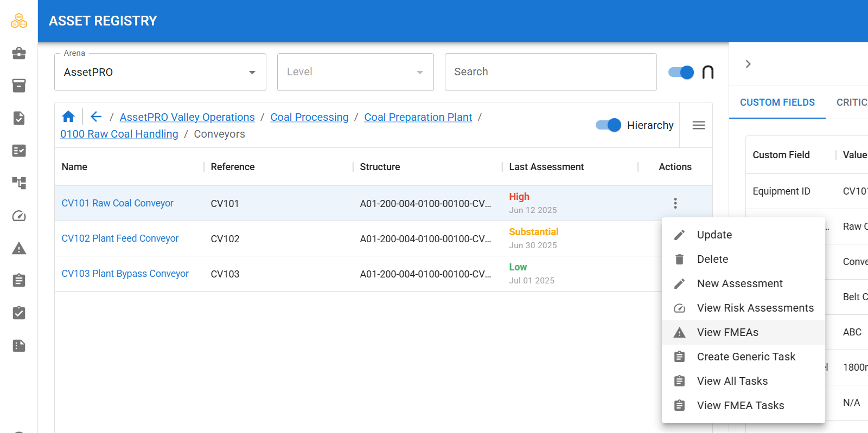Expand side panel with chevron arrow

(748, 64)
